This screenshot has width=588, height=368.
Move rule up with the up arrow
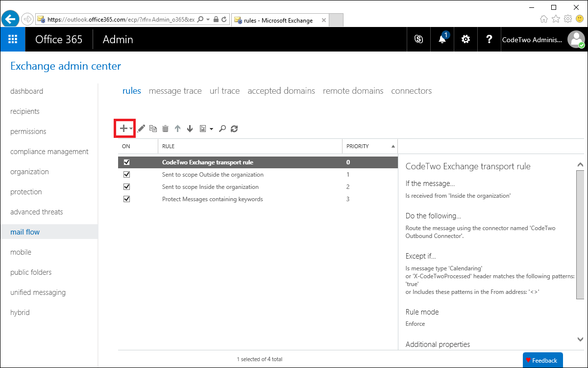point(177,129)
